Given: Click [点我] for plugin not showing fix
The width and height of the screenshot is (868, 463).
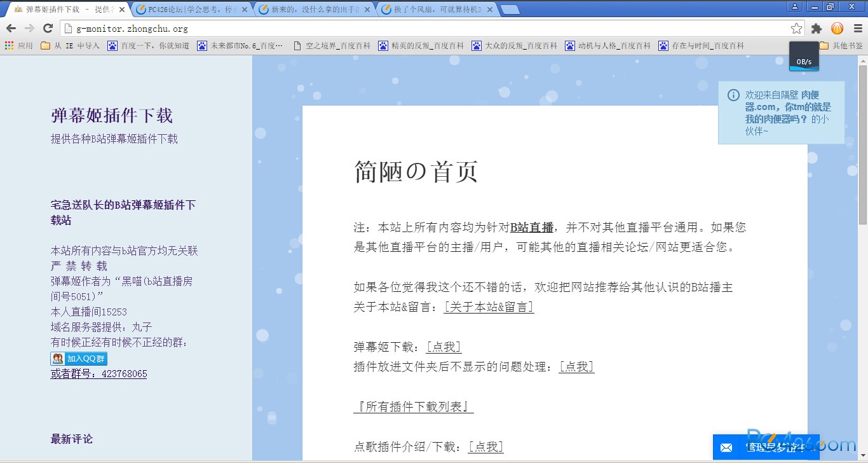Looking at the screenshot, I should click(x=577, y=366).
